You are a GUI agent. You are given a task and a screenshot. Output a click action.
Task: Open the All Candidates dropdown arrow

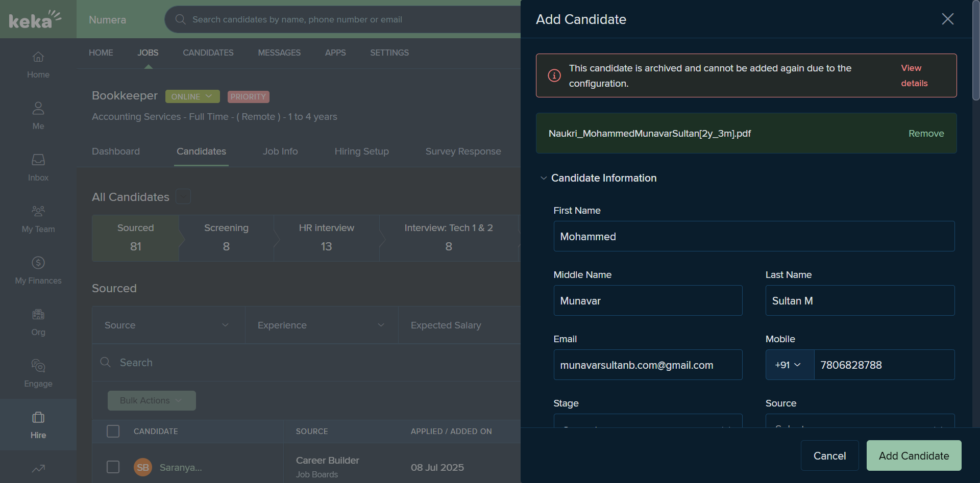tap(183, 196)
